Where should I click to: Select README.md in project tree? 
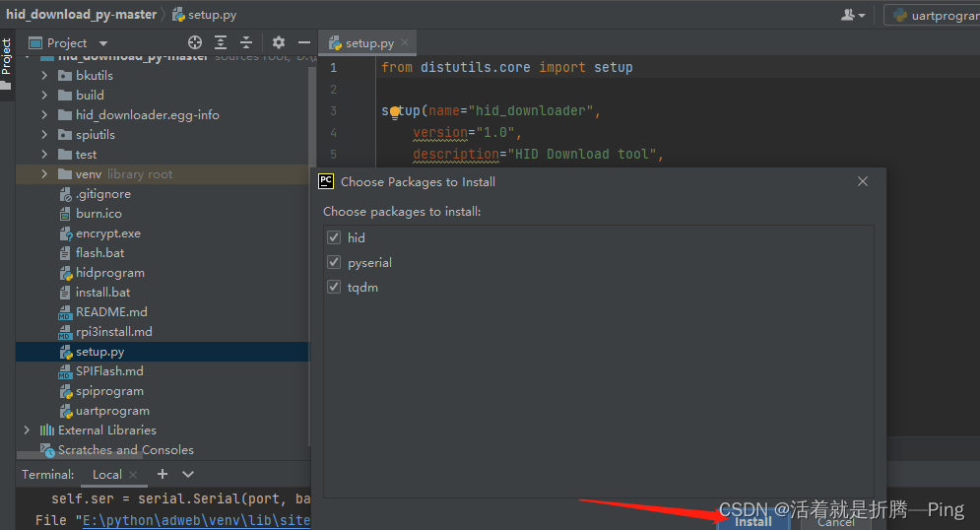111,312
